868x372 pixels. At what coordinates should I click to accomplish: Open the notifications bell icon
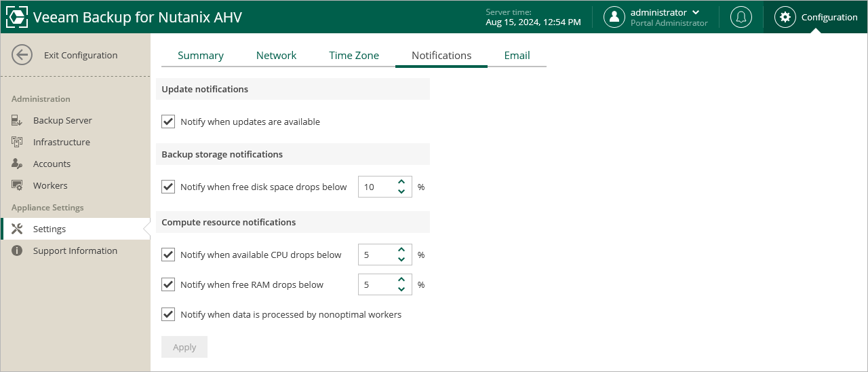tap(741, 17)
